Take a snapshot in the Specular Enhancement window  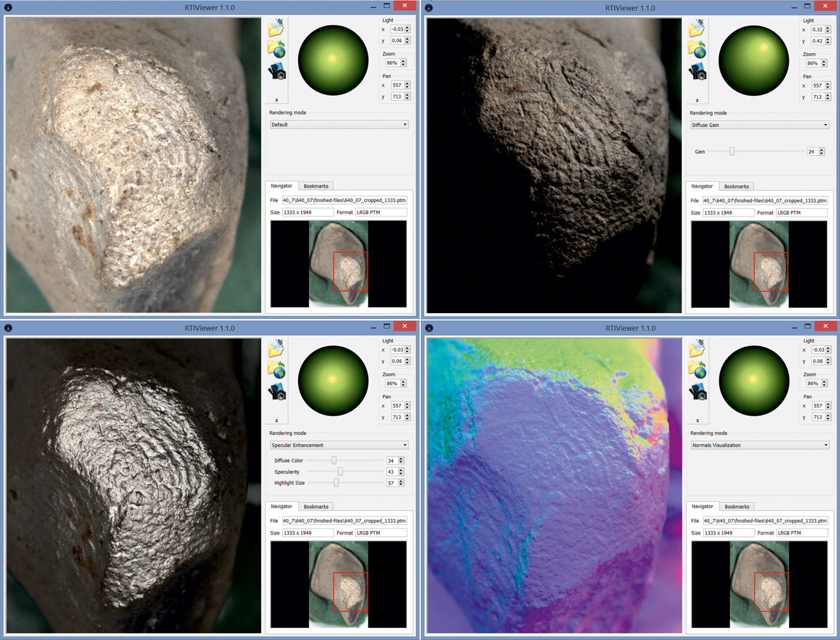click(277, 392)
